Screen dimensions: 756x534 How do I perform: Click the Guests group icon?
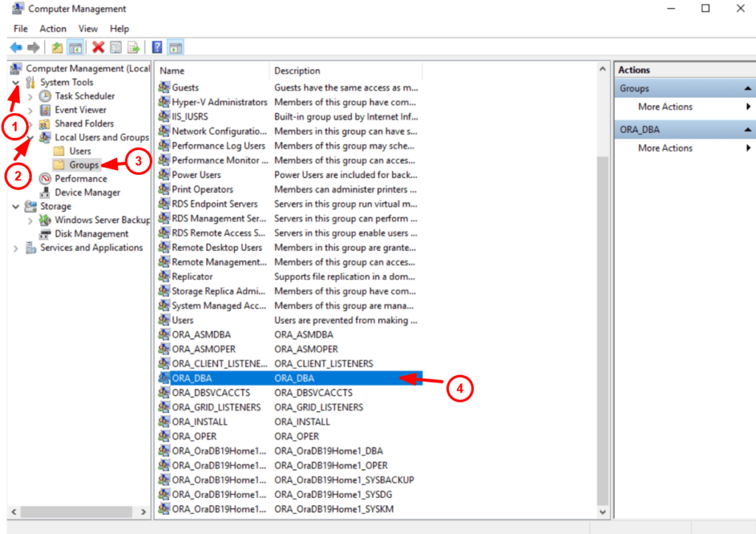[164, 87]
